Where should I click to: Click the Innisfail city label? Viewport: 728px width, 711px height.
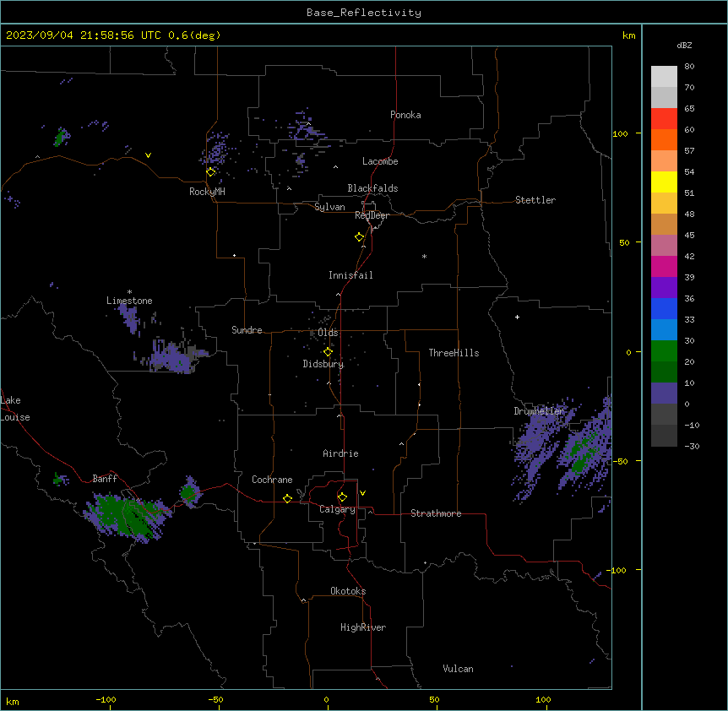[350, 275]
